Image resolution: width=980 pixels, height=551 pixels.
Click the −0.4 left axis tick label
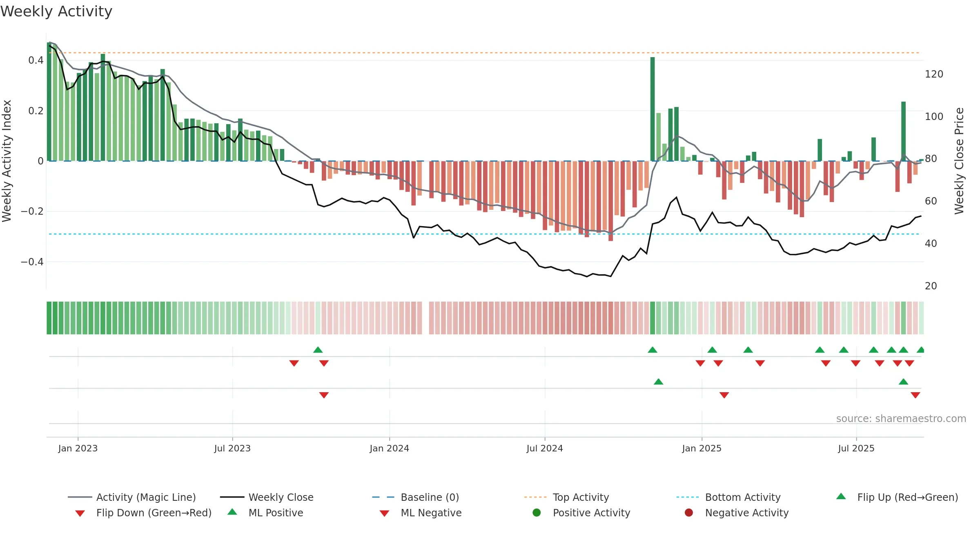[32, 262]
